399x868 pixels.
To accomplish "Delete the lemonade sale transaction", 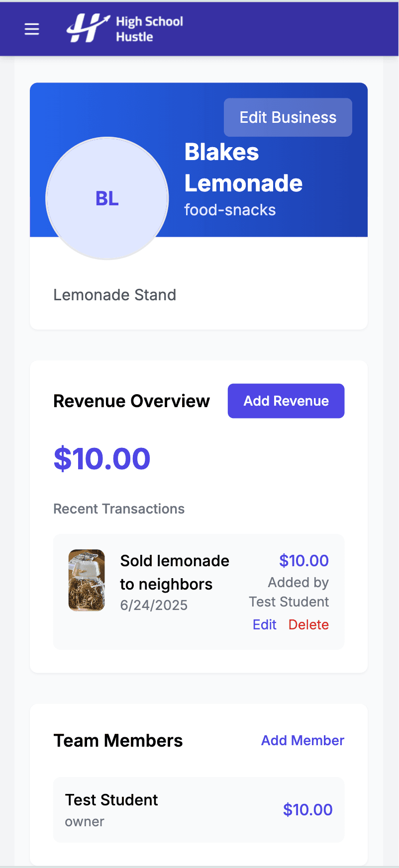I will click(308, 624).
